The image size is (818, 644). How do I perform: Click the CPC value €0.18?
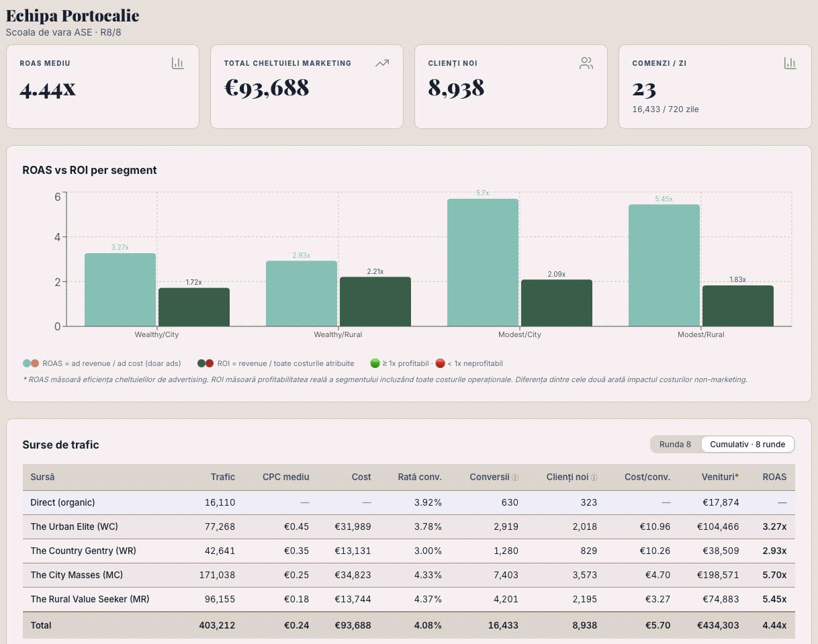coord(296,599)
